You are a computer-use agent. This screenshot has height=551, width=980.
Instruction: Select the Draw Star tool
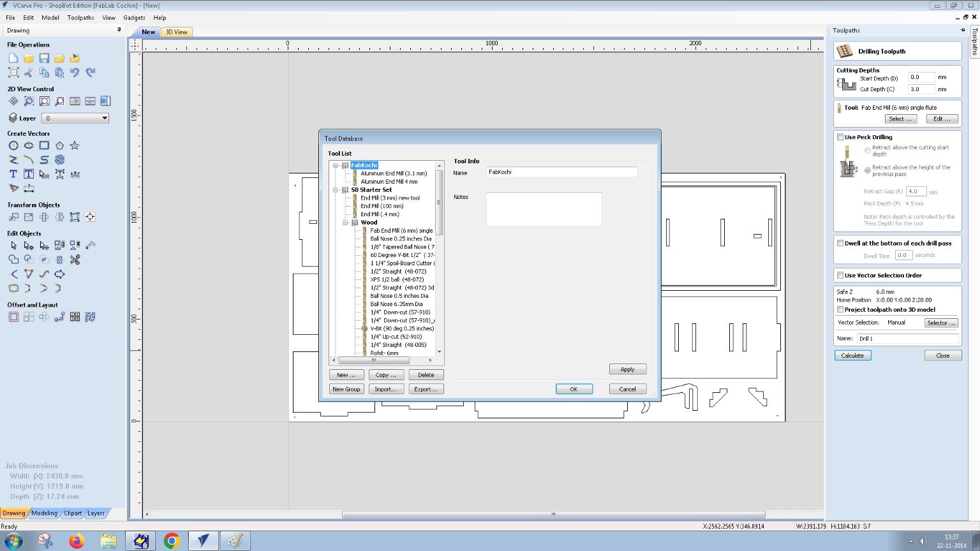(x=75, y=145)
